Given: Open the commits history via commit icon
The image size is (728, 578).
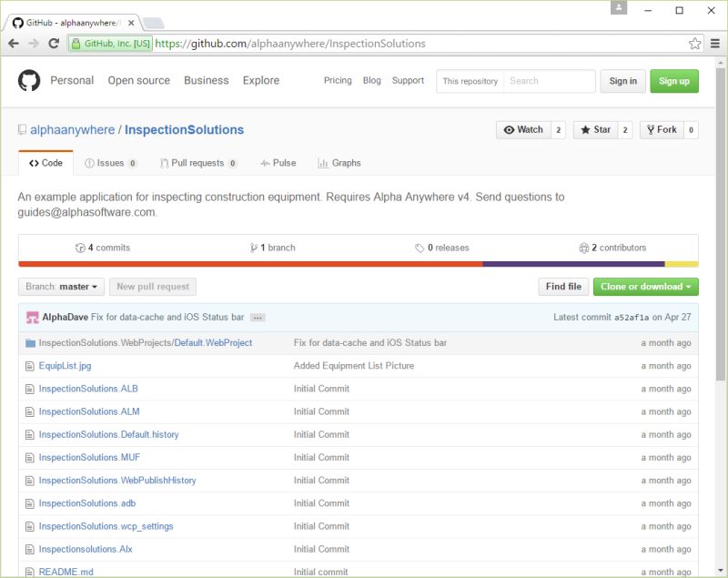Looking at the screenshot, I should (78, 247).
